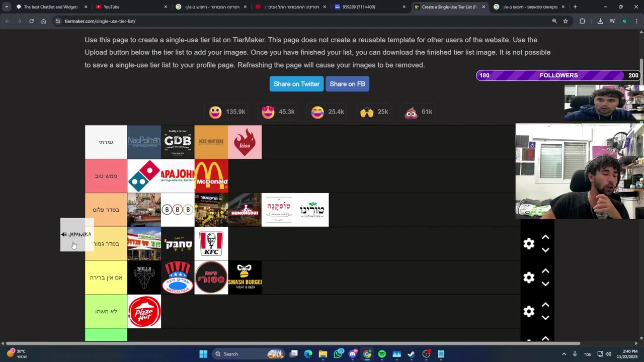This screenshot has height=362, width=644.
Task: Open the Chrome profile avatar
Action: click(x=624, y=21)
